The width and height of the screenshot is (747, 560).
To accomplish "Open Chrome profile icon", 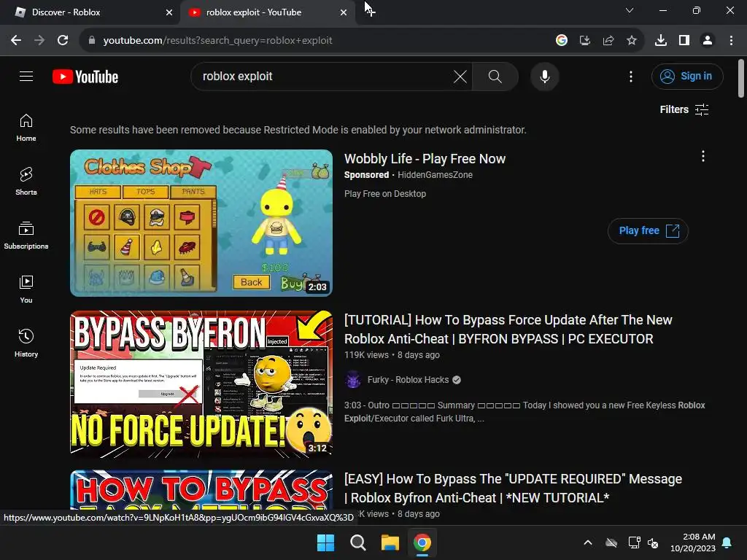I will click(708, 41).
